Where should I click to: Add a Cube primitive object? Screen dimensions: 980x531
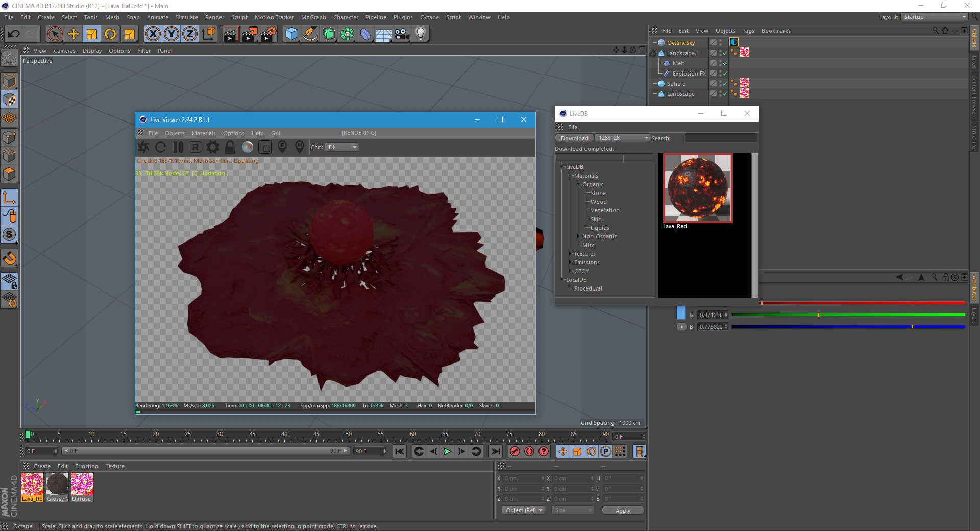tap(291, 34)
